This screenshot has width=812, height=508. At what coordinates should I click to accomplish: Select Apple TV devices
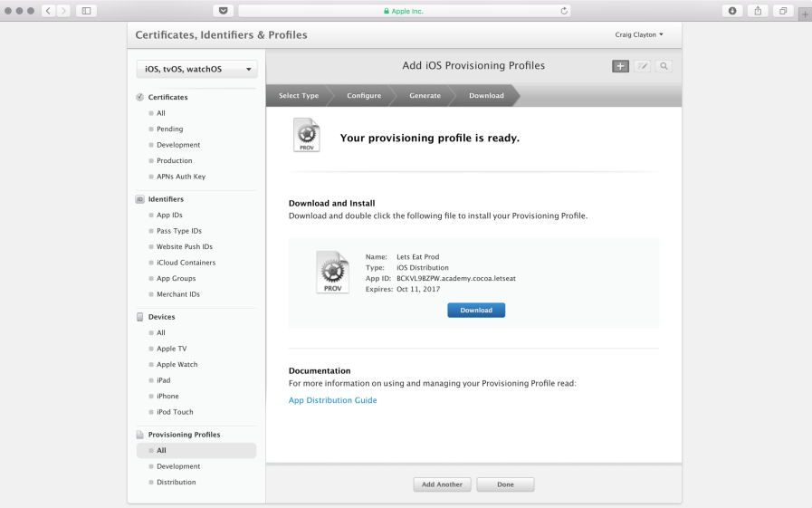pos(171,349)
